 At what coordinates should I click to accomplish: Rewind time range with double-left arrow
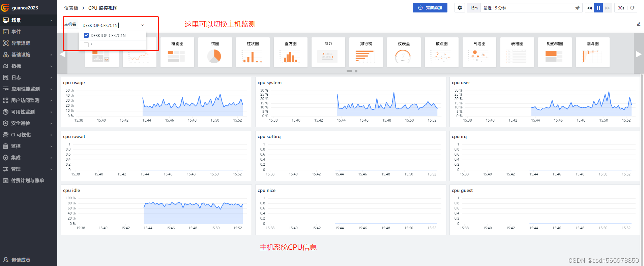point(589,8)
